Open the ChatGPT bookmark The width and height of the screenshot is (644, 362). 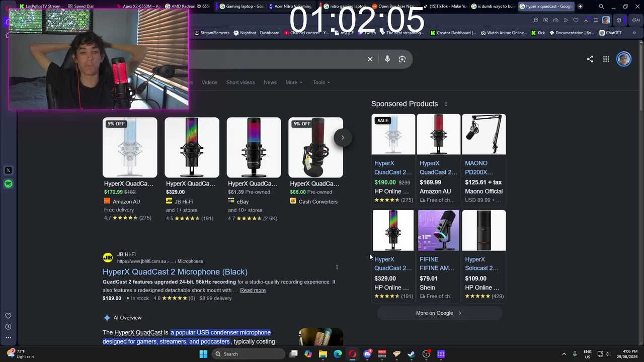coord(610,33)
